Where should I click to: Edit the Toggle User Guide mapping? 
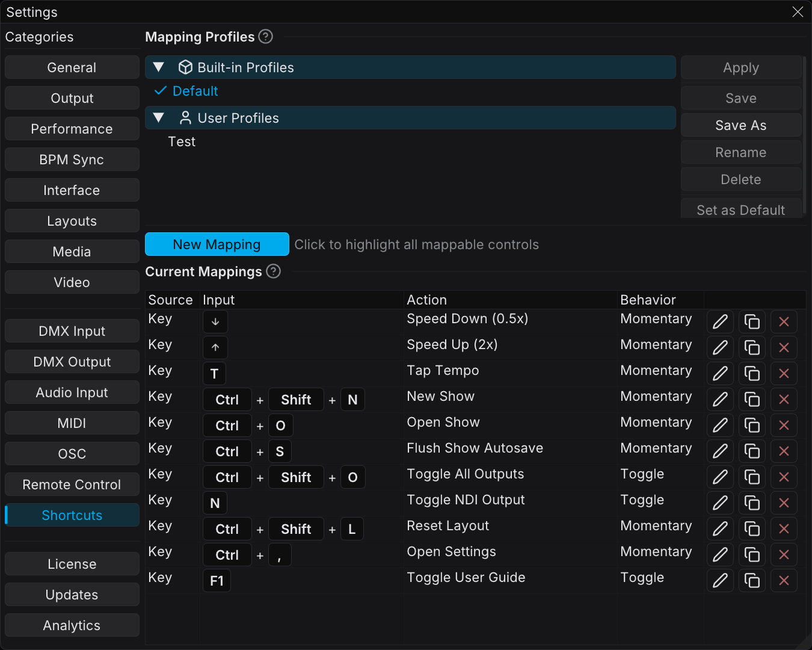click(x=720, y=581)
